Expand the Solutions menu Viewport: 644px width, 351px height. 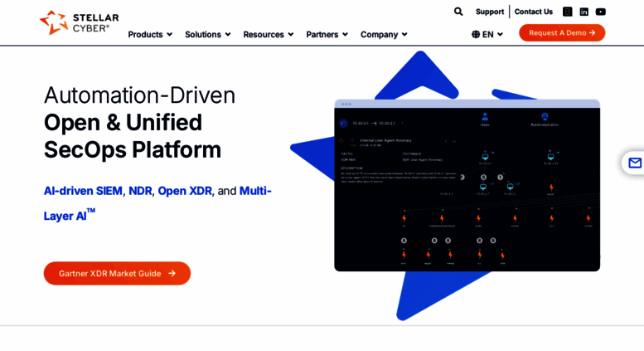pos(208,35)
